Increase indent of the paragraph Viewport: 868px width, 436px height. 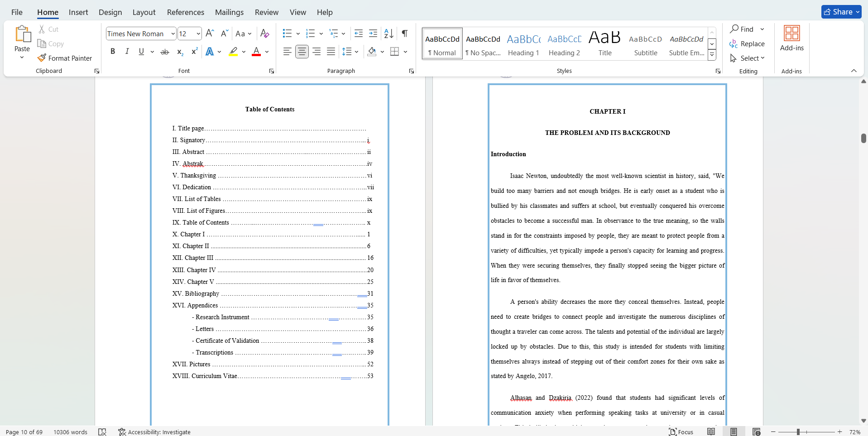click(x=373, y=34)
